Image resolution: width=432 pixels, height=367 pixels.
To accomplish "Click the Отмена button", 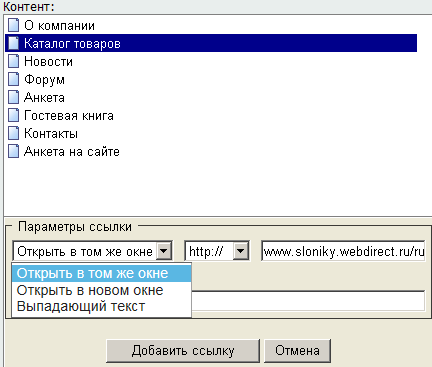I will (297, 351).
